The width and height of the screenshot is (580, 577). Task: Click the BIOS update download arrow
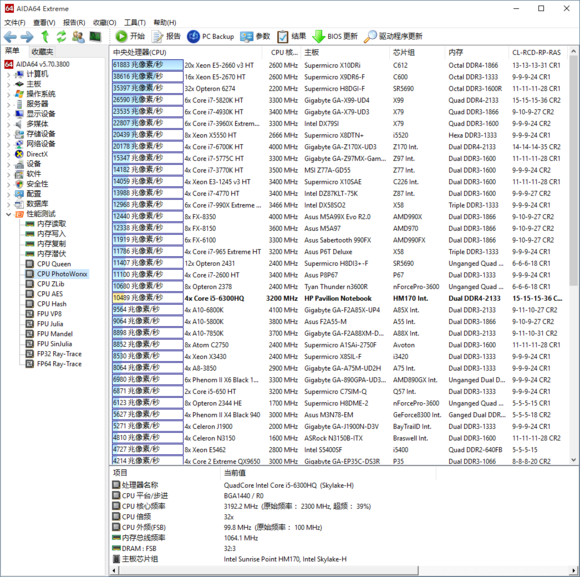pyautogui.click(x=318, y=36)
